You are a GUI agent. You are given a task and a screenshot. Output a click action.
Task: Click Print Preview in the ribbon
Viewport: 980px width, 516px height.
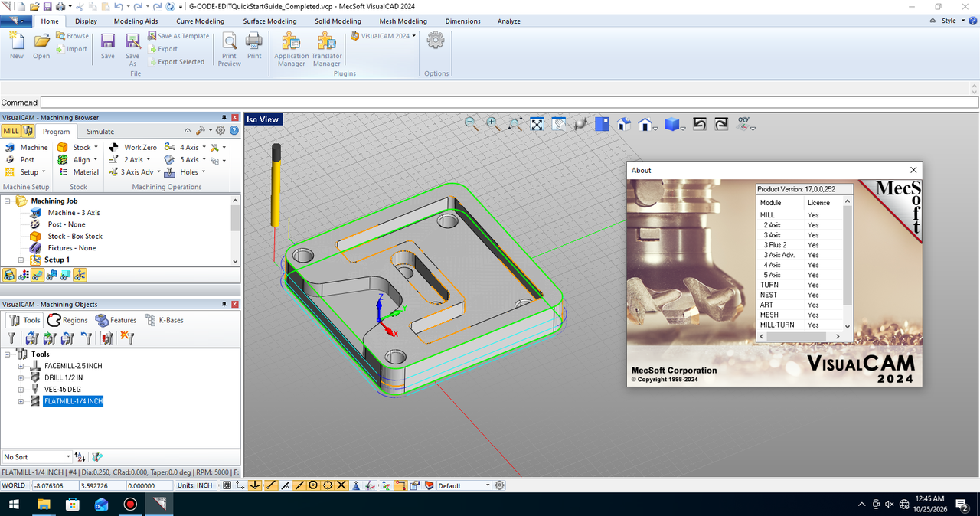(229, 48)
